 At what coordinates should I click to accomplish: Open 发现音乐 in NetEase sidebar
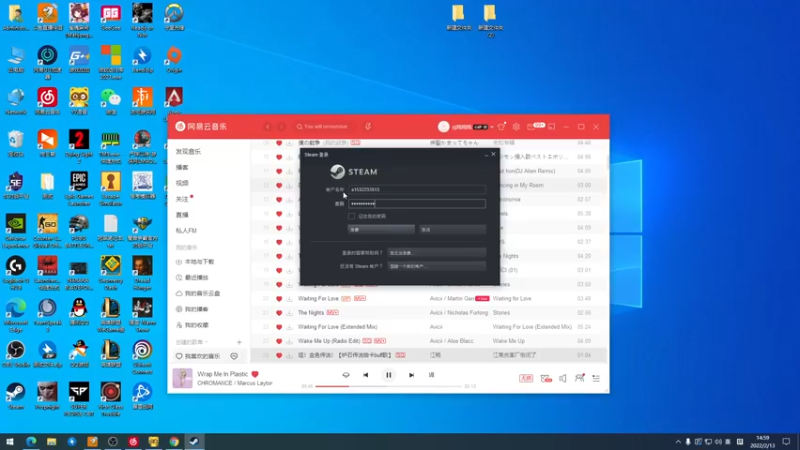click(189, 152)
